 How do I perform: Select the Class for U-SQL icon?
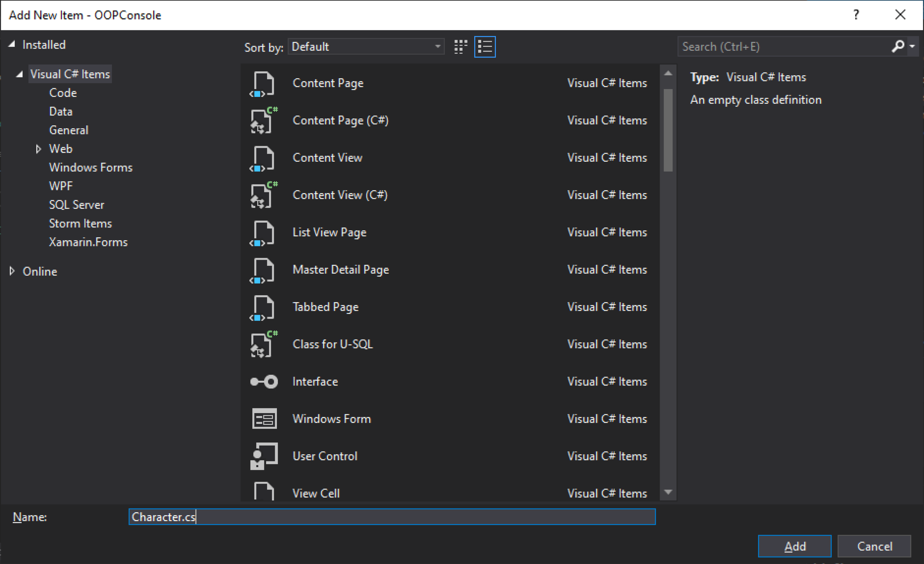tap(264, 344)
